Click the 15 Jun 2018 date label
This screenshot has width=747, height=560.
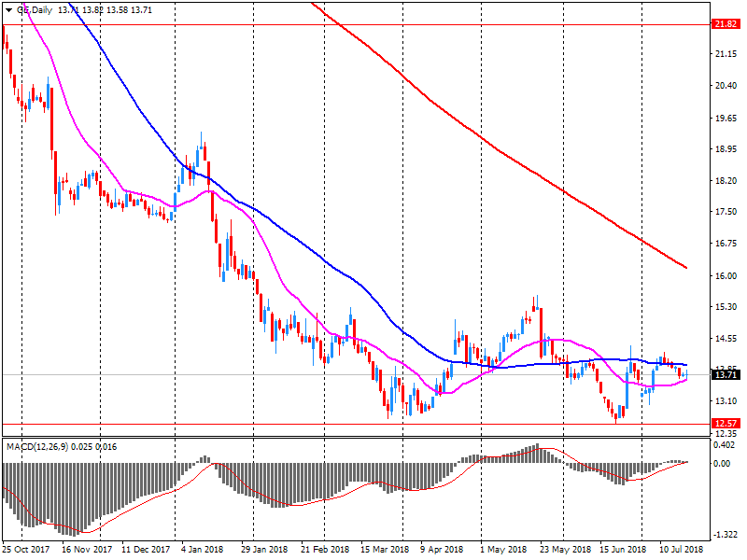click(623, 550)
